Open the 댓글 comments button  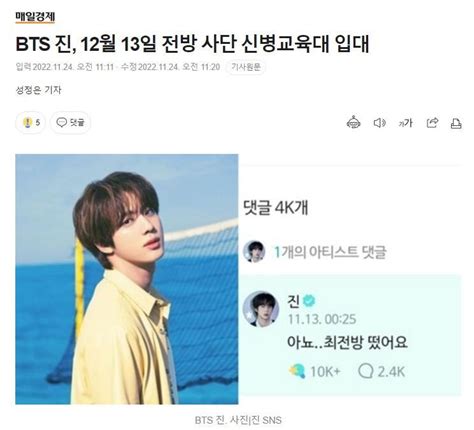[70, 123]
